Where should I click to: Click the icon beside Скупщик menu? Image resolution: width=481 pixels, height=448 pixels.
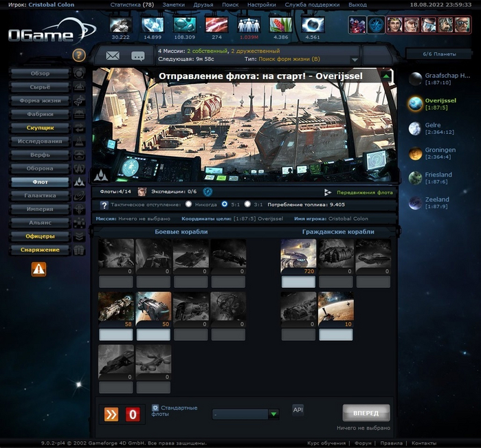(x=79, y=128)
